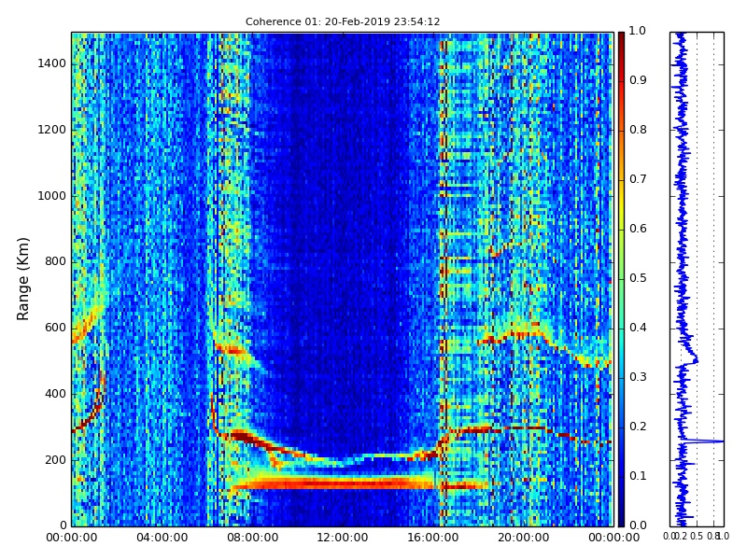Click the colorbar 0.7 tick label
The image size is (747, 560).
[638, 179]
